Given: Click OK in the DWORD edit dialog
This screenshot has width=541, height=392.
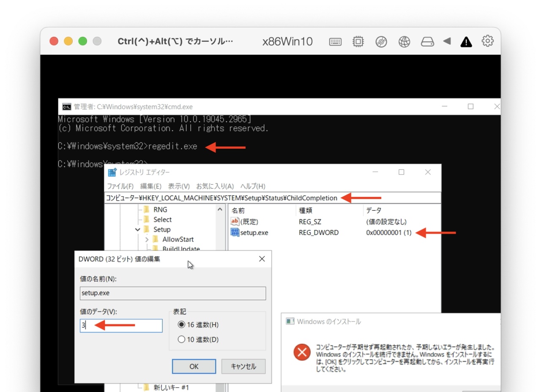Looking at the screenshot, I should pyautogui.click(x=194, y=366).
